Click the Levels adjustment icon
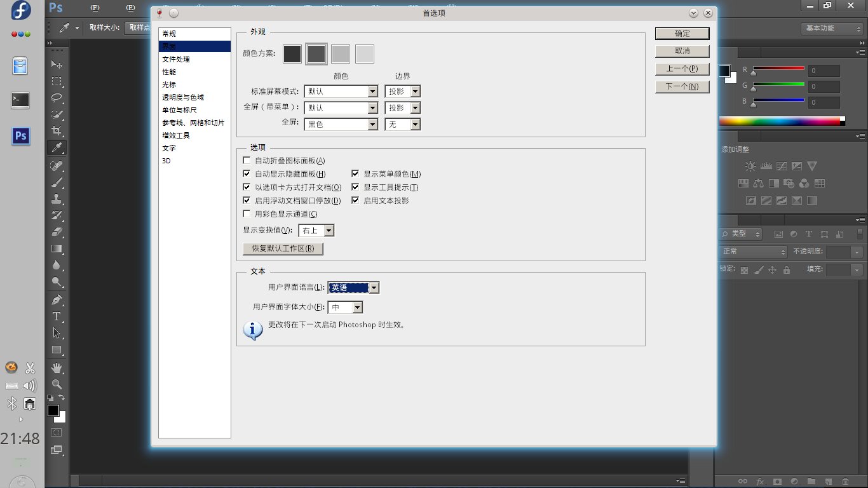Viewport: 868px width, 488px height. click(766, 166)
